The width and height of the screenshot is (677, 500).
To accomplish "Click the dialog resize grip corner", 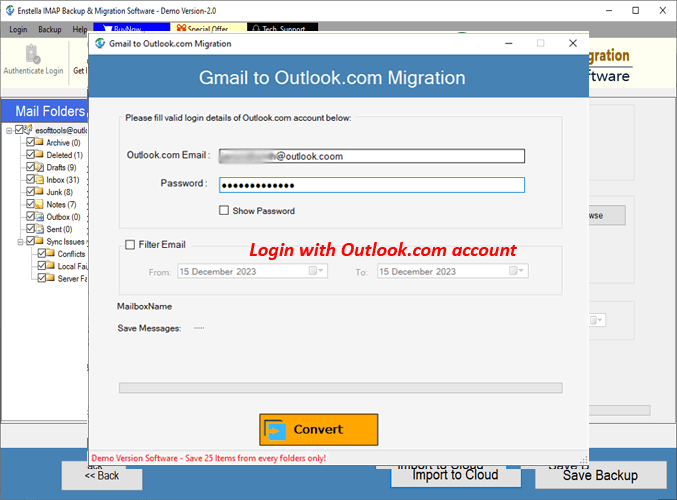I will (x=584, y=460).
